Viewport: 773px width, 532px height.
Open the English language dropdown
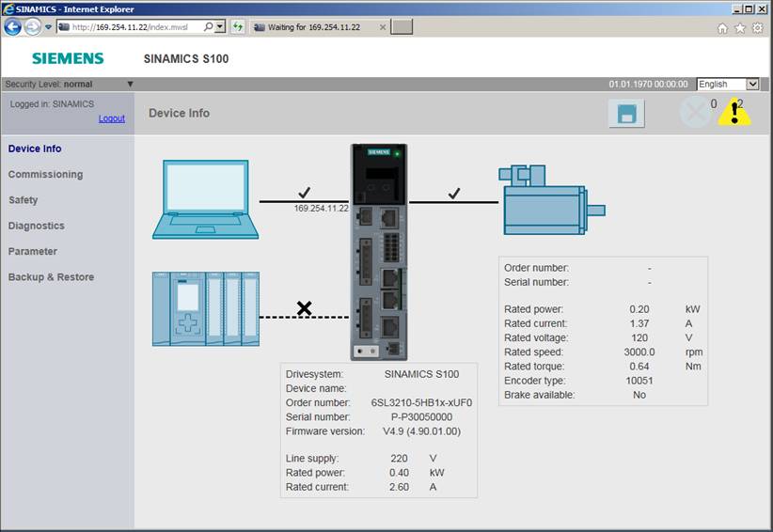coord(728,85)
